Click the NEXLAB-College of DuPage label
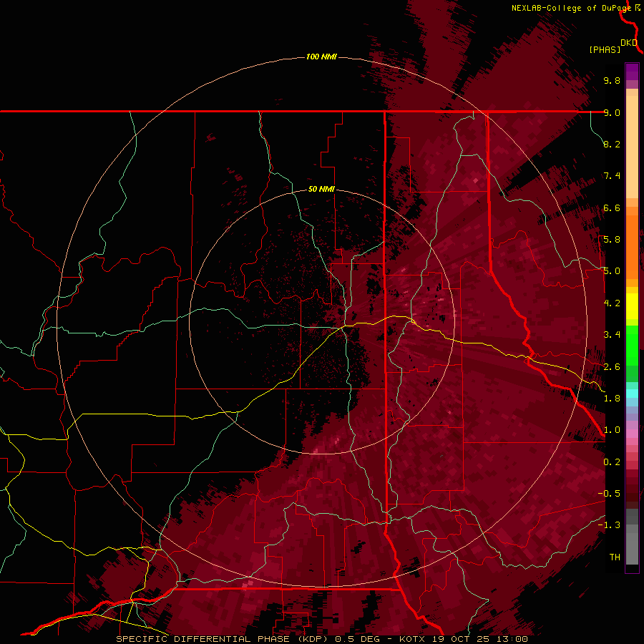 coord(572,8)
